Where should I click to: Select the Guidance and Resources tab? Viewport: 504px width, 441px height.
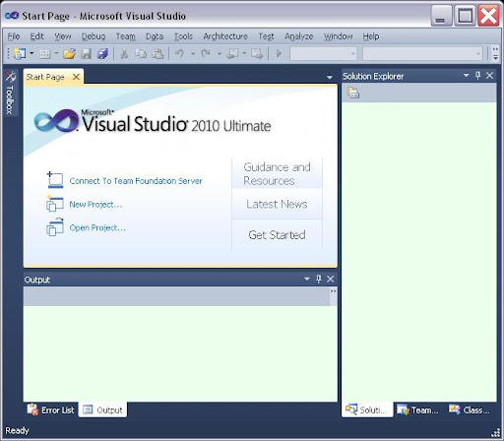[x=277, y=174]
